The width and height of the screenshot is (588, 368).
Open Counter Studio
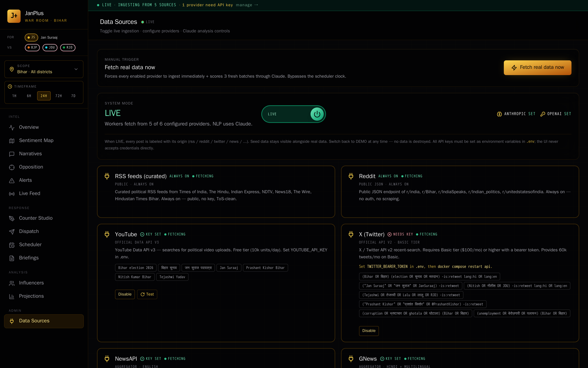[x=44, y=218]
